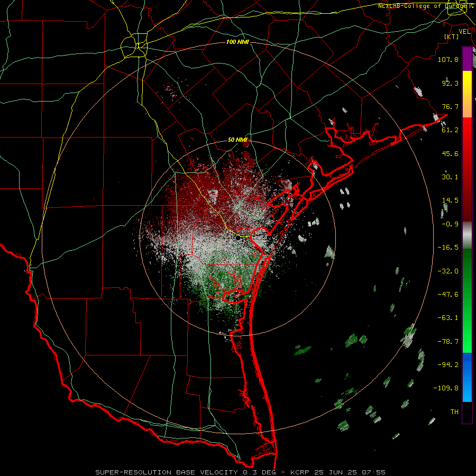Click the 100 NMI range ring label

[x=237, y=42]
